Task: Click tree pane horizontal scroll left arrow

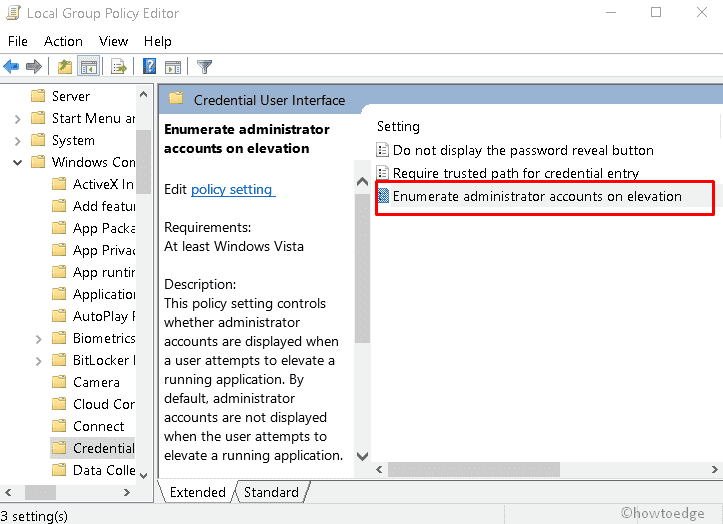Action: (8, 492)
